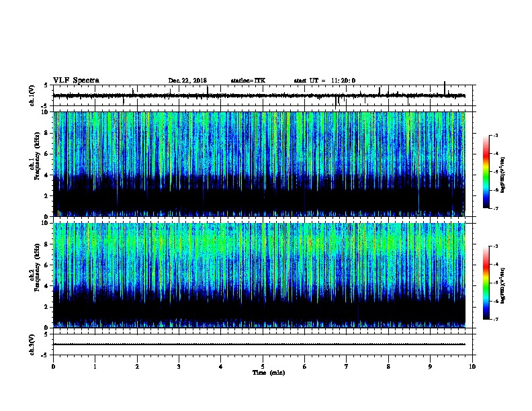The image size is (532, 411).
Task: Click the ch.1 "Frequency (kHz)" axis label
Action: click(37, 156)
